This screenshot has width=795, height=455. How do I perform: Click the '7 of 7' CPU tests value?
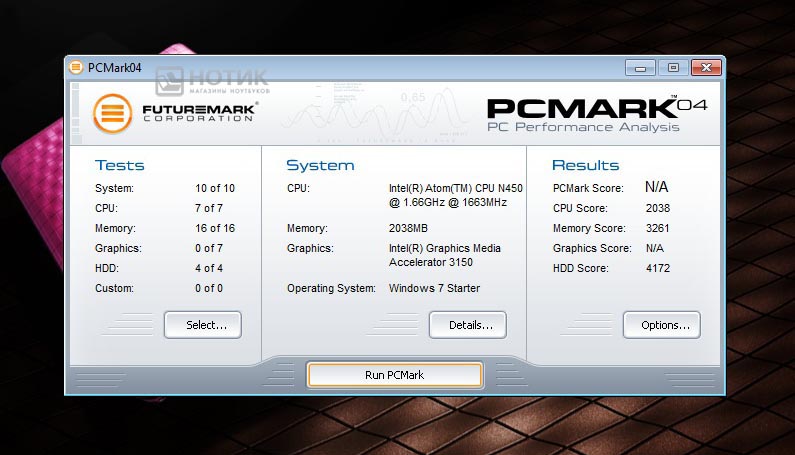click(209, 208)
